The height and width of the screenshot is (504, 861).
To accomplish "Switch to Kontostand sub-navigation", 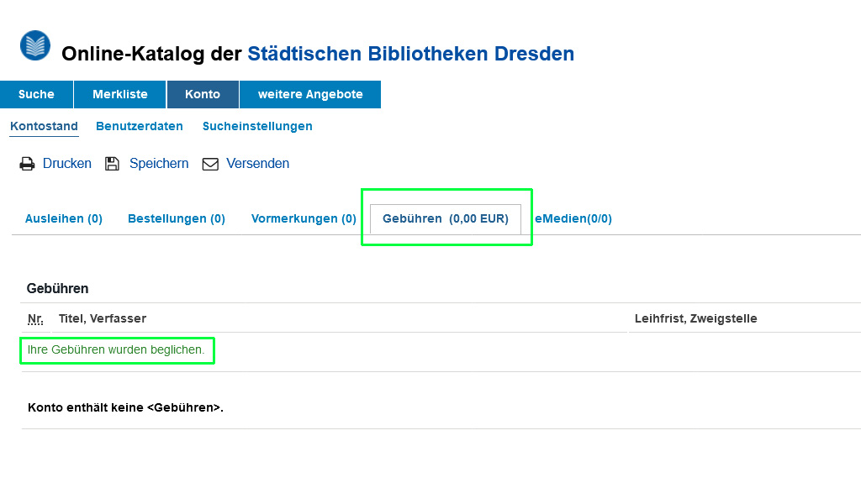I will point(44,126).
